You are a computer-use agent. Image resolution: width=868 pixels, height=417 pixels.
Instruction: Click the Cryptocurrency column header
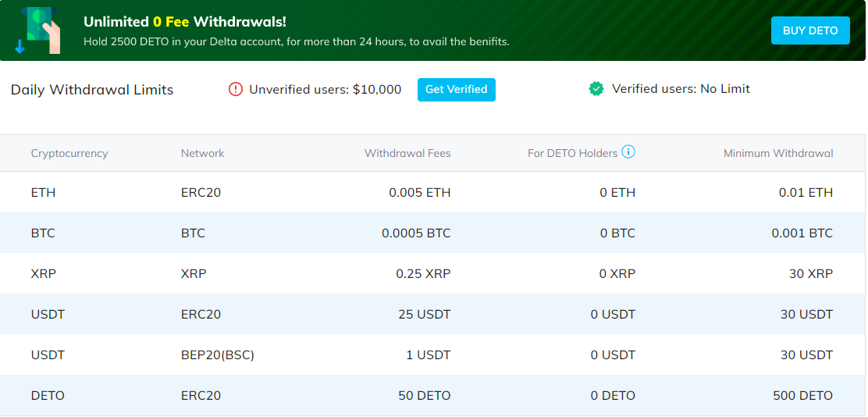69,153
